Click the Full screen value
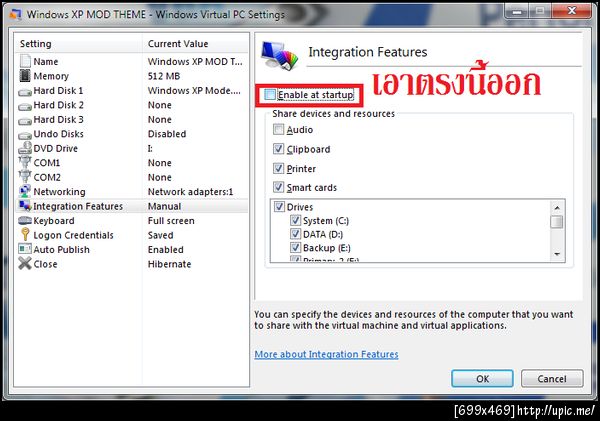 click(171, 220)
